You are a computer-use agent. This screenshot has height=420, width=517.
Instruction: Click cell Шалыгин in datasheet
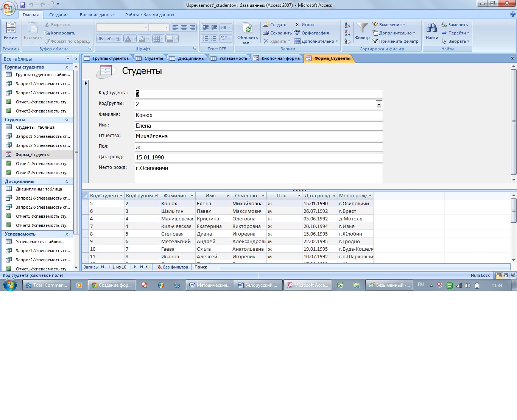(177, 211)
